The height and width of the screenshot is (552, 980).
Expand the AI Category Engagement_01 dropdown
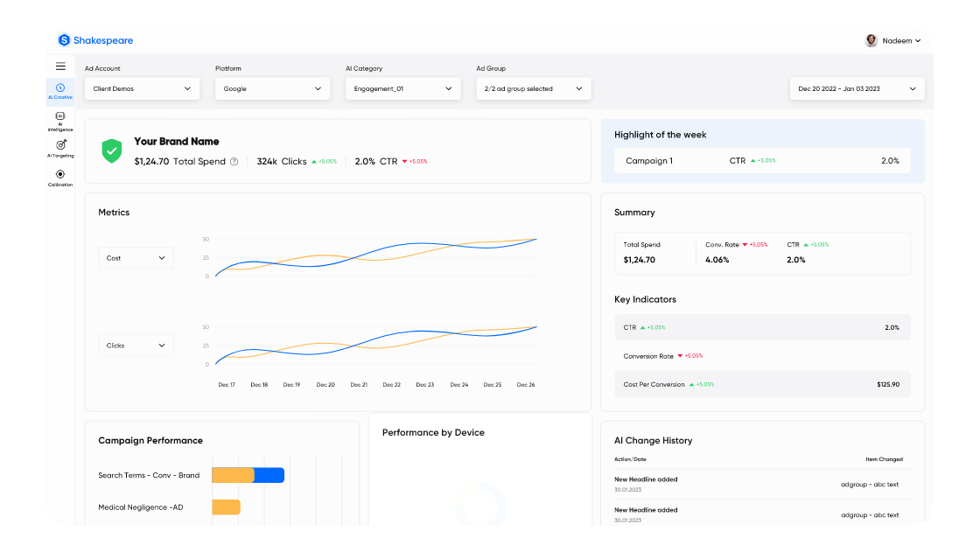[x=402, y=88]
